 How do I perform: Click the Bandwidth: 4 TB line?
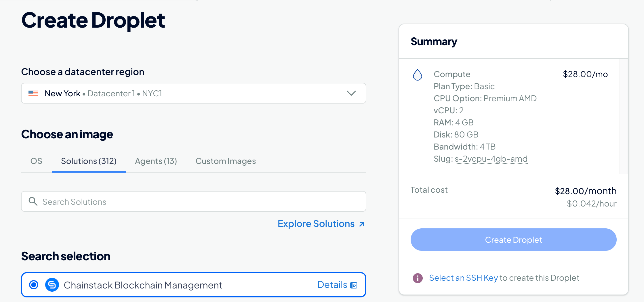pos(464,147)
